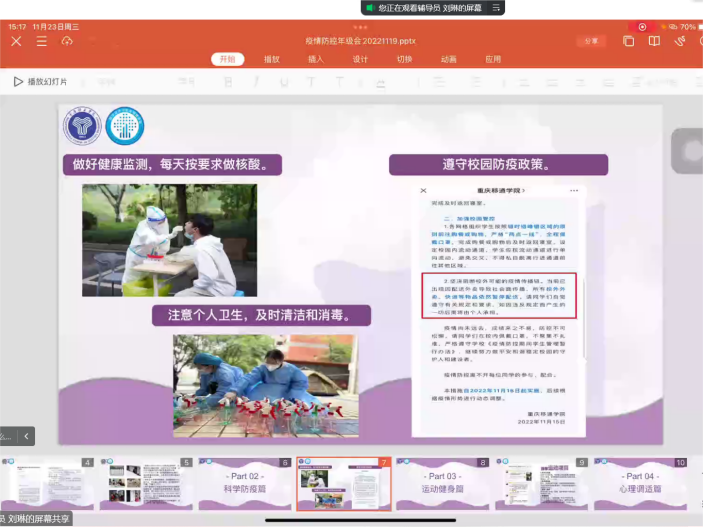The image size is (703, 527).
Task: Start the slideshow with 播放幻灯片
Action: coord(41,81)
